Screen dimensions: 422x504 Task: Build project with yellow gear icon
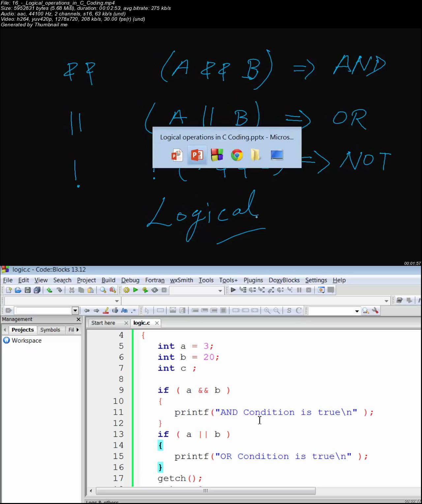point(126,290)
